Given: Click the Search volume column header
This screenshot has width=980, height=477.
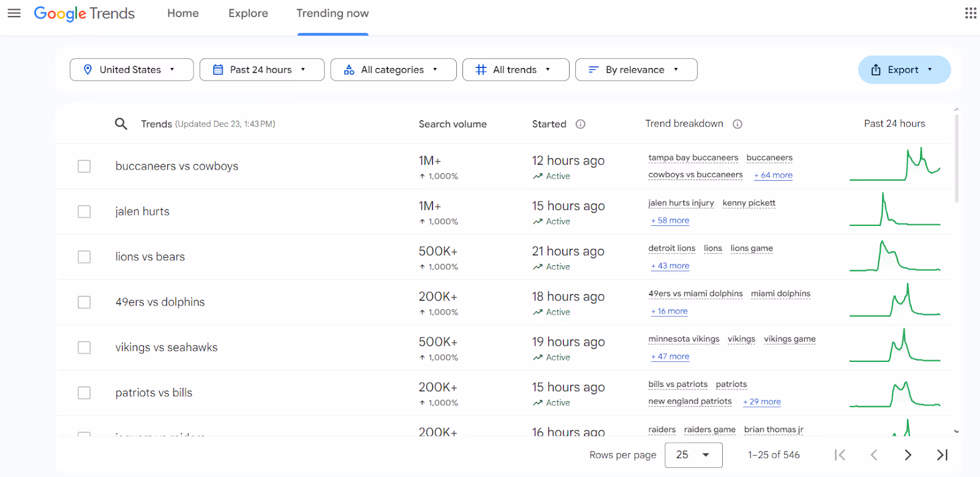Looking at the screenshot, I should (x=453, y=124).
